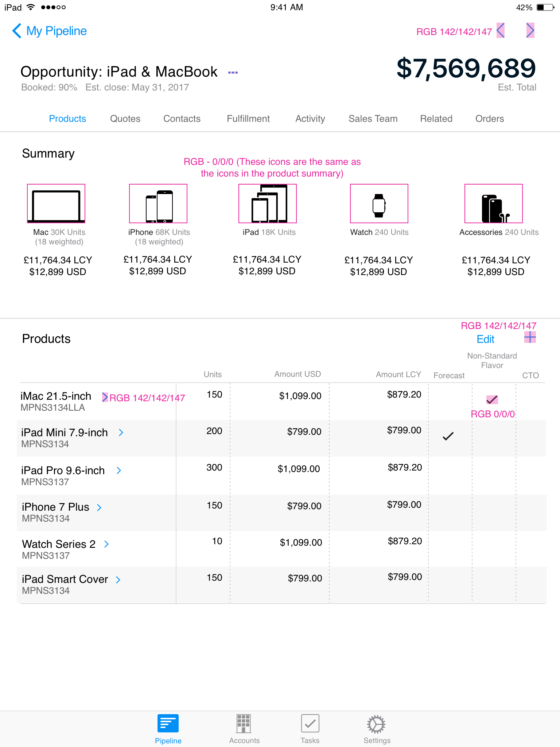Viewport: 560px width, 747px height.
Task: Show the next opportunity via right arrow
Action: pyautogui.click(x=530, y=30)
